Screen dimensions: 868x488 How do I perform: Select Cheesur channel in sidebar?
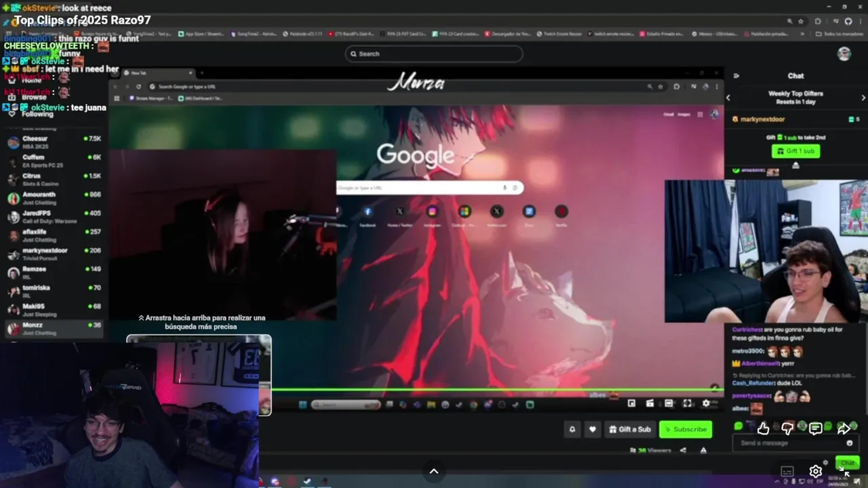point(54,142)
